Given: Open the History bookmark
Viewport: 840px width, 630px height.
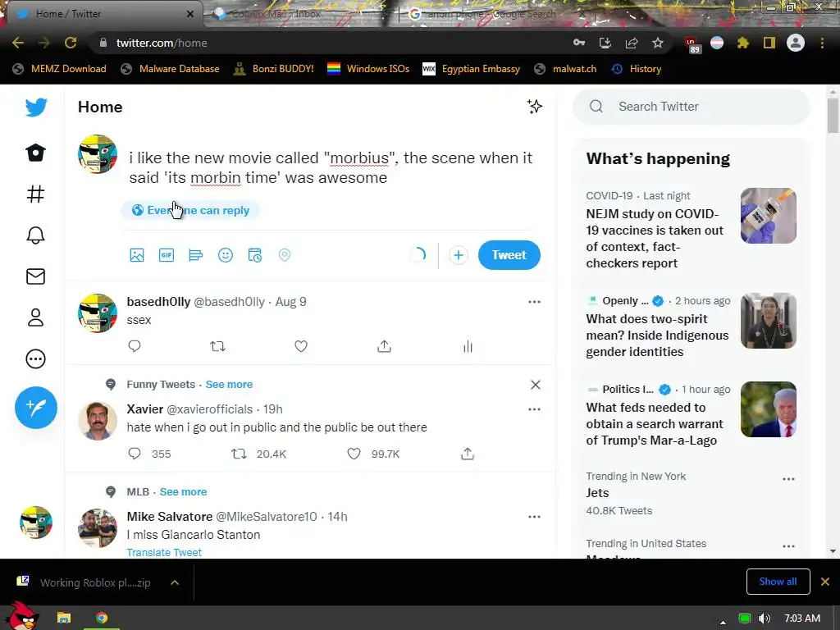Looking at the screenshot, I should click(x=637, y=69).
